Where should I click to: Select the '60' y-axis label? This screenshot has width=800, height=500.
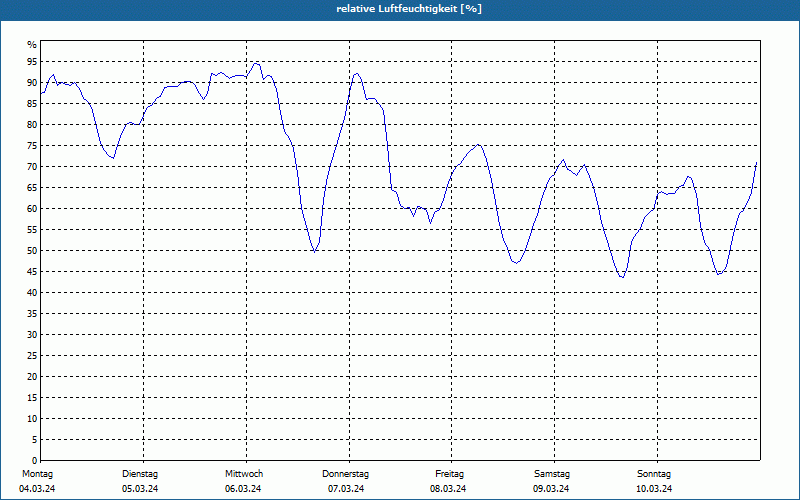point(32,208)
